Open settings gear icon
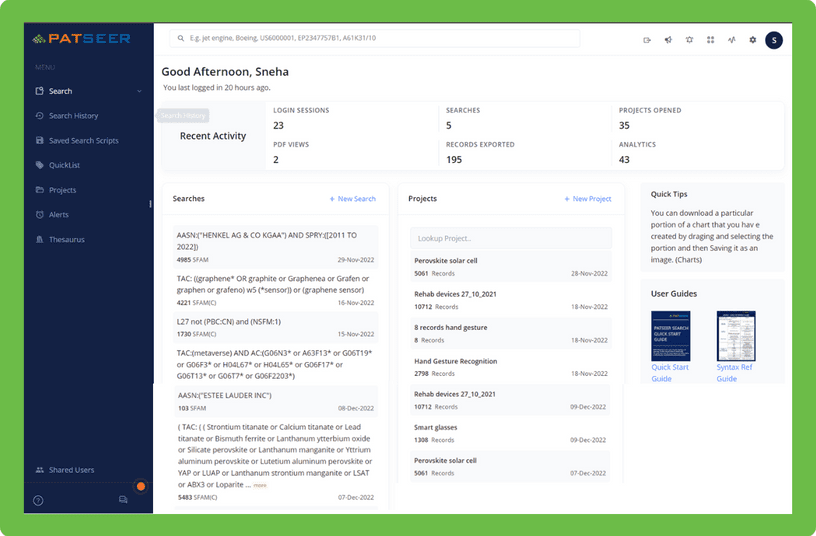Image resolution: width=816 pixels, height=536 pixels. pos(753,40)
